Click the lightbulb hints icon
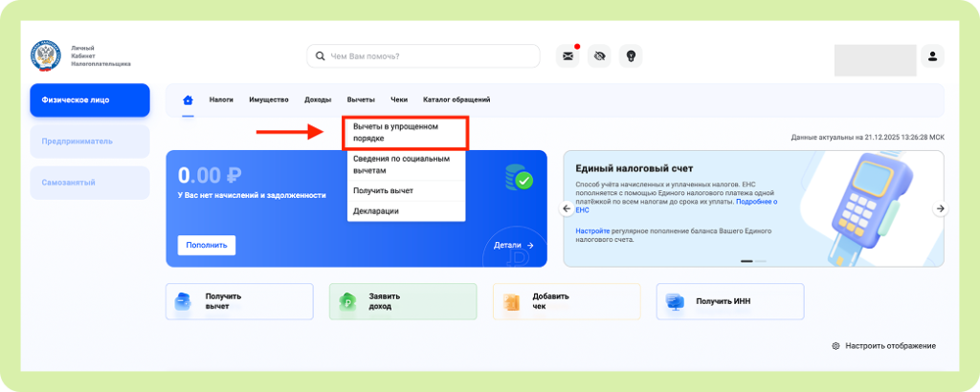 [x=631, y=56]
